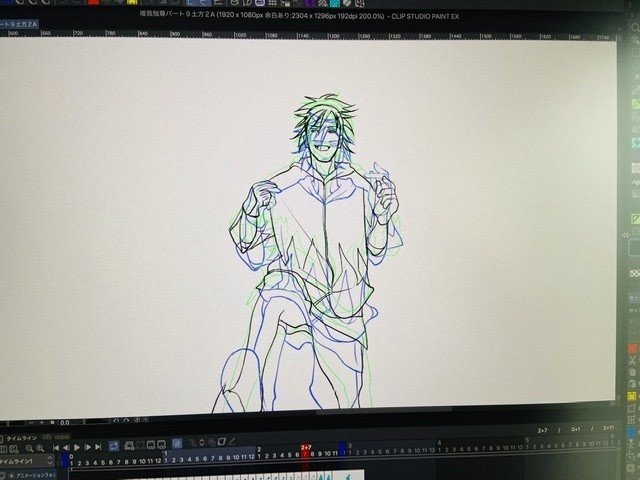The width and height of the screenshot is (640, 480).
Task: Click the timeline light table icon
Action: tap(222, 442)
